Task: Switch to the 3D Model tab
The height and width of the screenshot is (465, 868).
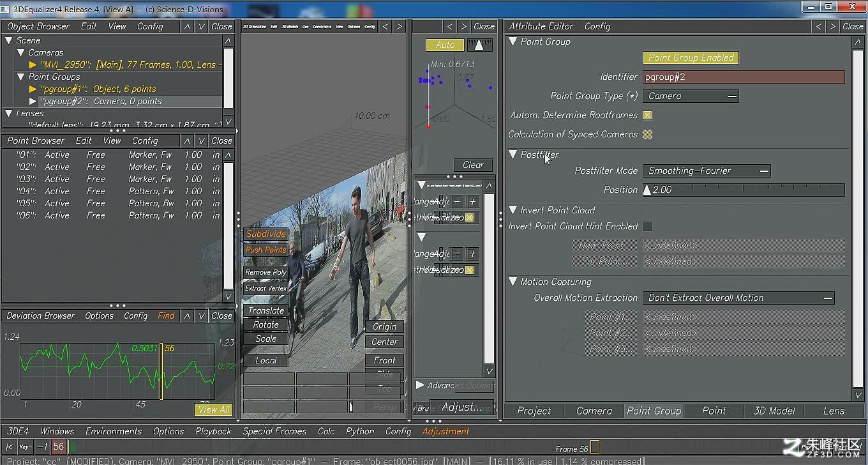Action: pyautogui.click(x=774, y=411)
